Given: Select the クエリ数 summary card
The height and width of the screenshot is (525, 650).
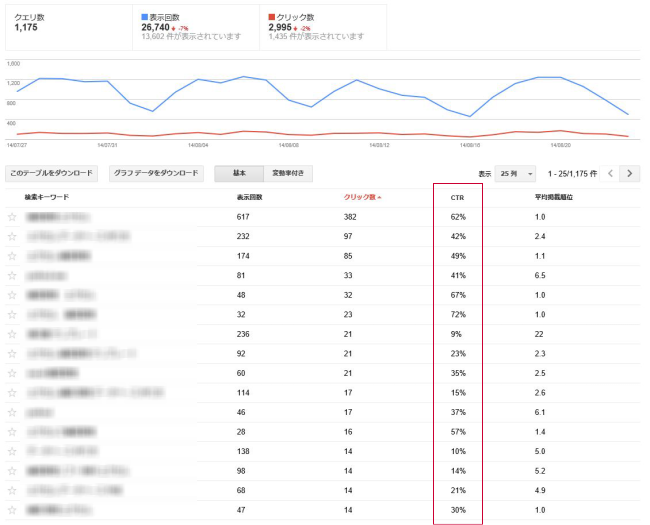Looking at the screenshot, I should click(65, 27).
